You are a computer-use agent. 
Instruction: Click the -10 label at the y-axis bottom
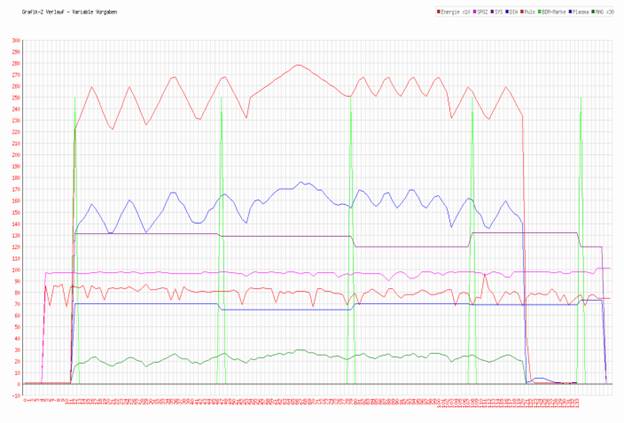[15, 396]
